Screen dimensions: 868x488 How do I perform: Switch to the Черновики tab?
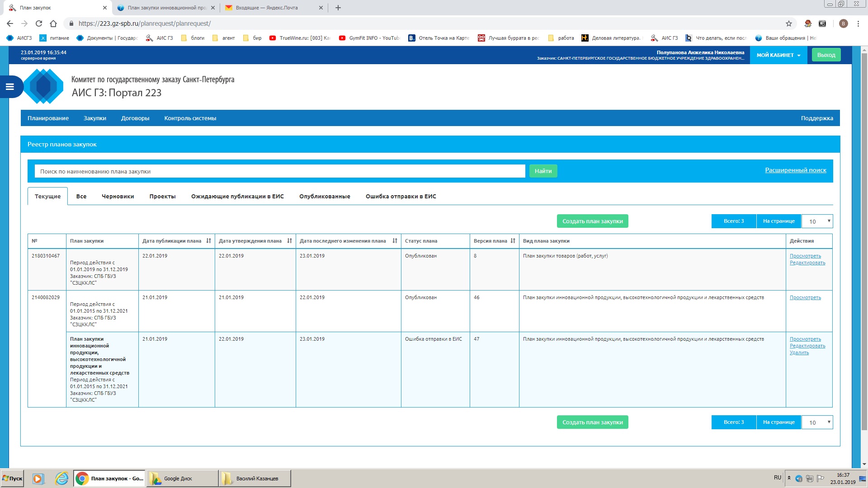(118, 197)
